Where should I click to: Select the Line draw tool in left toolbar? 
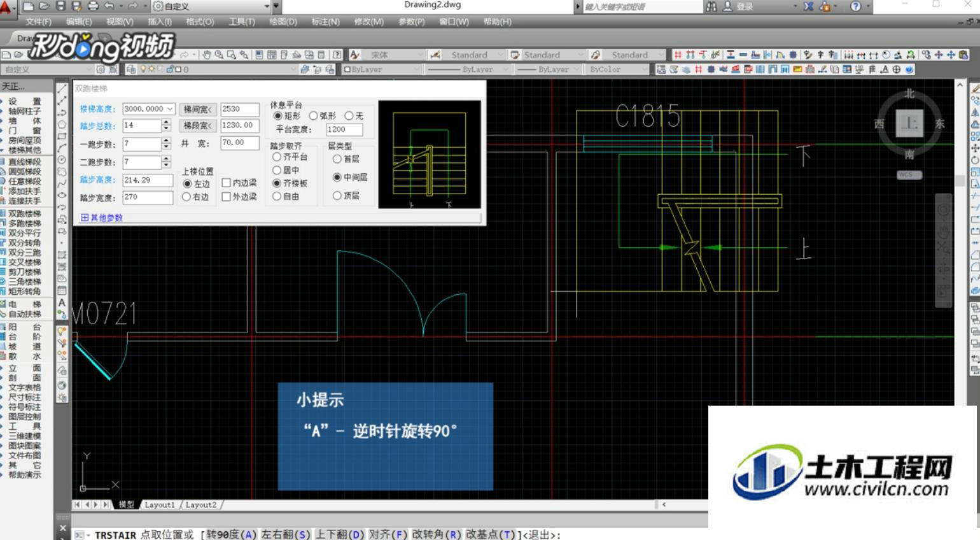tap(62, 89)
